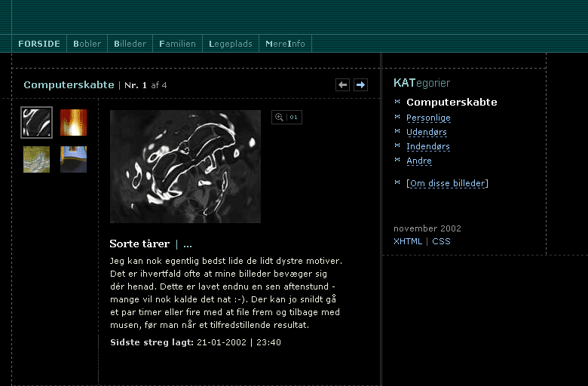The width and height of the screenshot is (588, 386).
Task: Click the ellipsis beside Sorte tårer title
Action: click(188, 244)
